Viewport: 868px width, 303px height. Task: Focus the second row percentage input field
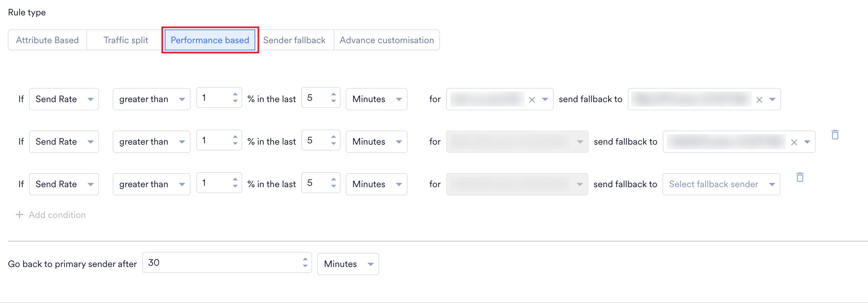[x=219, y=140]
